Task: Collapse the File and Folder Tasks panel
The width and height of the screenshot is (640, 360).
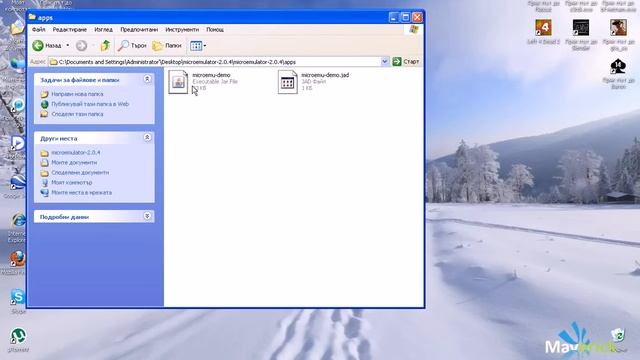Action: point(147,79)
